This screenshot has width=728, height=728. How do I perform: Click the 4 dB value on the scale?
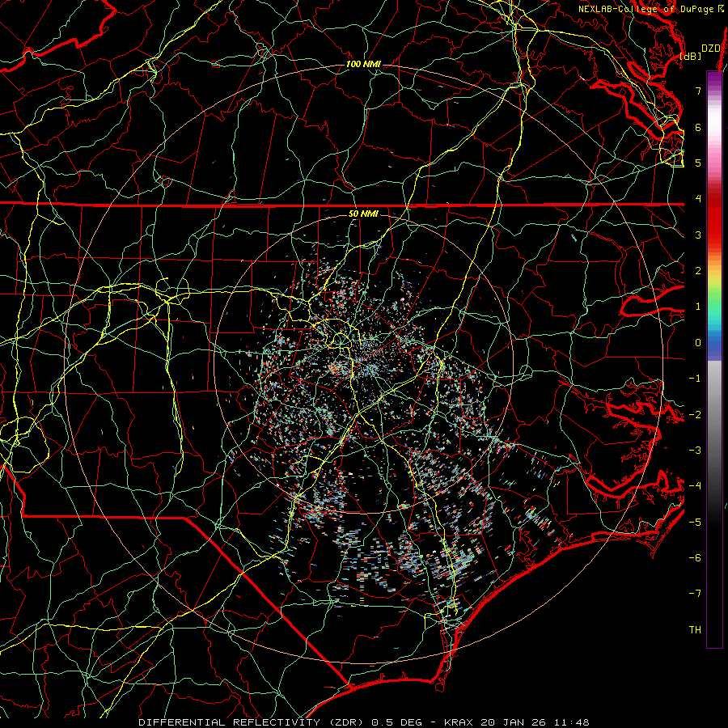(x=698, y=199)
